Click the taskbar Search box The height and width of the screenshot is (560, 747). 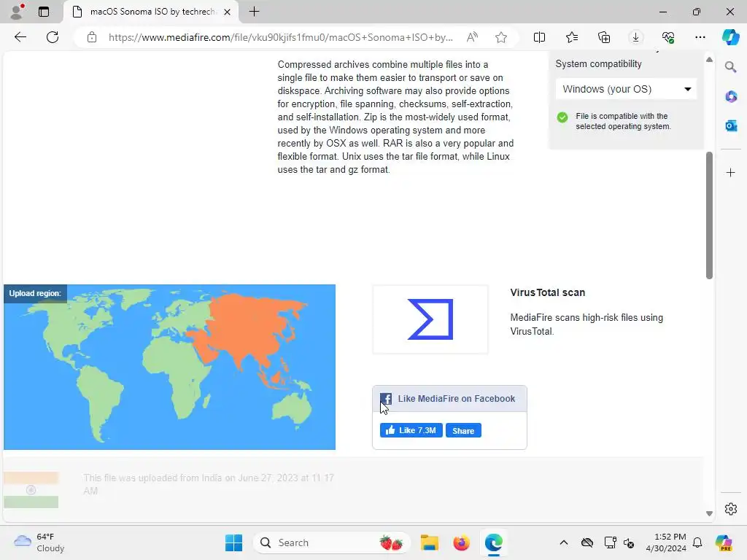(x=332, y=542)
